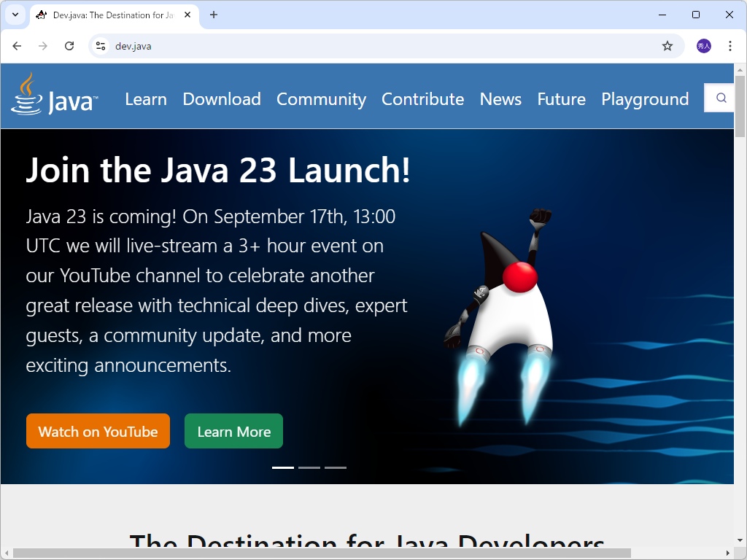View site information icon next to dev.java
The height and width of the screenshot is (560, 747).
99,45
